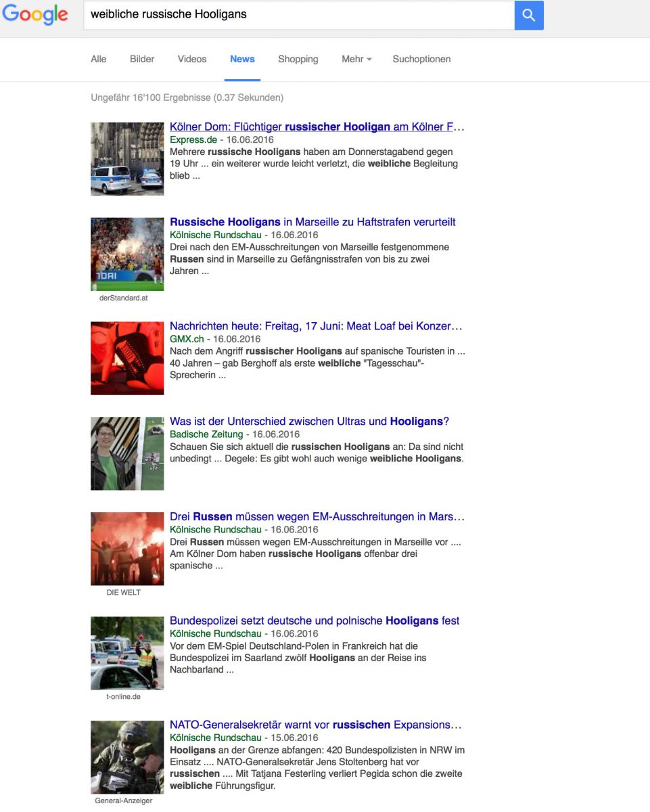Expand the Mehr dropdown menu
This screenshot has width=650, height=812.
tap(356, 59)
